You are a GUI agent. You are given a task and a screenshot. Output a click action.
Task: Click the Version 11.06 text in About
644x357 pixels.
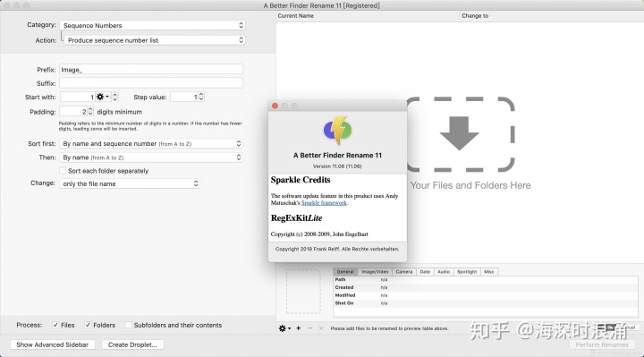tap(337, 166)
